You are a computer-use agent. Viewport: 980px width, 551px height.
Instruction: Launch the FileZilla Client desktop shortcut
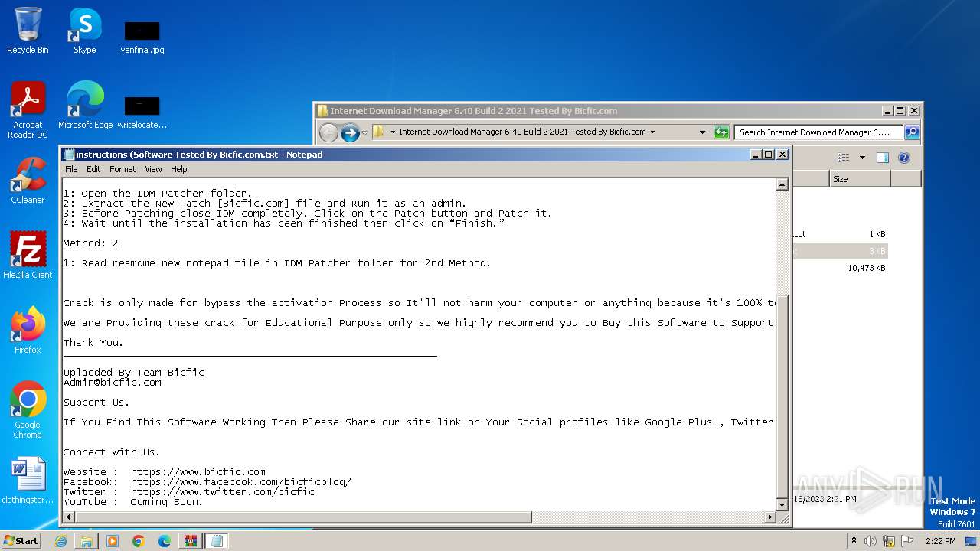pos(28,256)
